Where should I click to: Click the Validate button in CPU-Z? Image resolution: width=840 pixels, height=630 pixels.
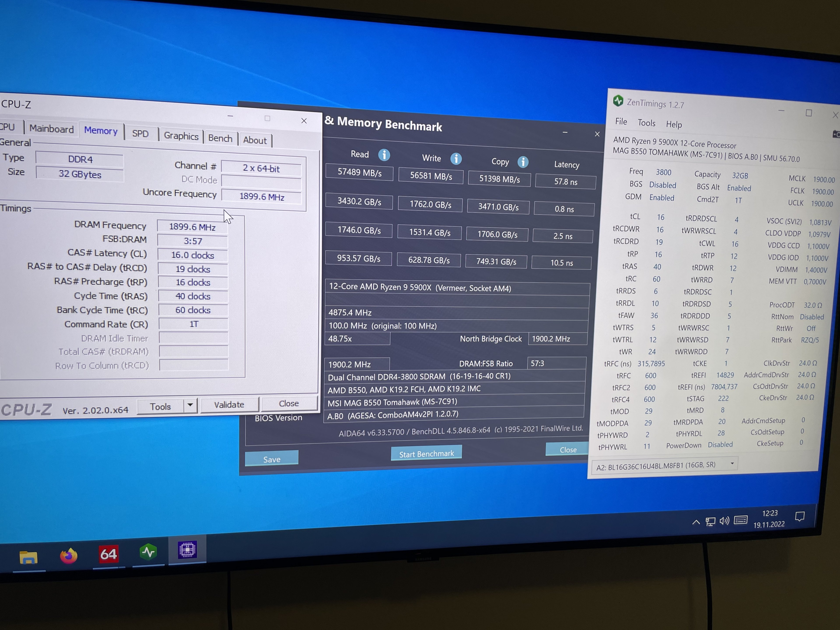[x=229, y=405]
